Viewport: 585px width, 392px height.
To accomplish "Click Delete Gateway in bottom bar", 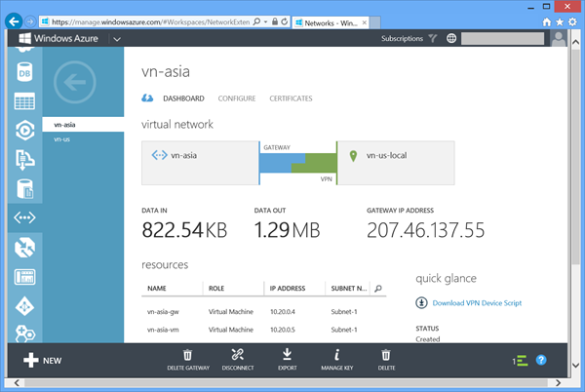I will pos(187,361).
